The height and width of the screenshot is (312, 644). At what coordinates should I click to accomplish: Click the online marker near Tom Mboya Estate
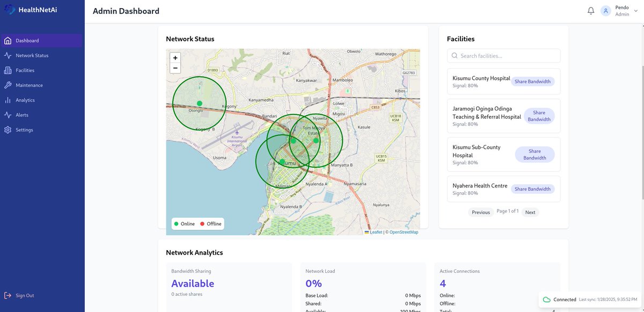tap(316, 141)
